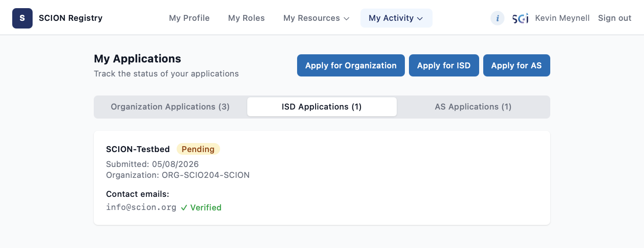Click the SCION Registry title text

tap(71, 18)
